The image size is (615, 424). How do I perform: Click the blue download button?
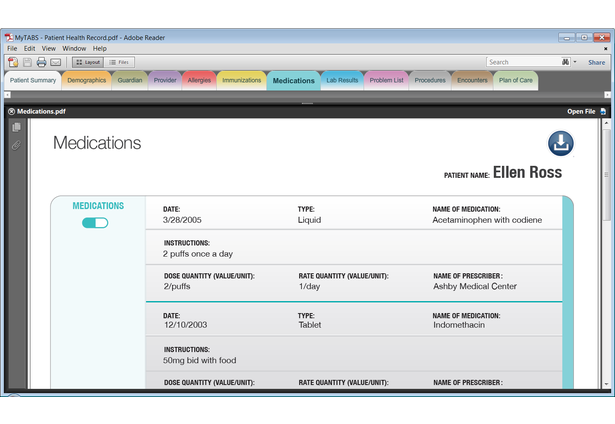[561, 143]
